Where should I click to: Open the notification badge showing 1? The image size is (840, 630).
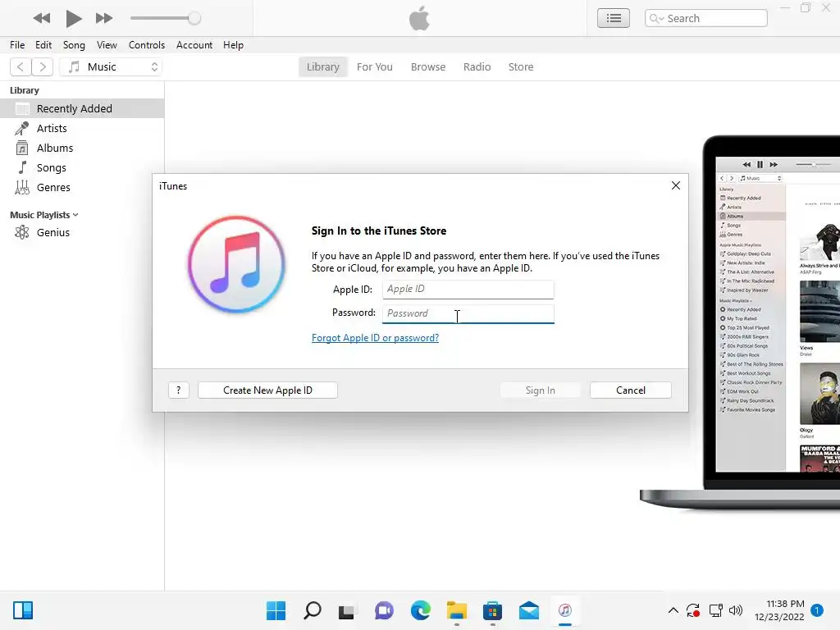point(817,609)
